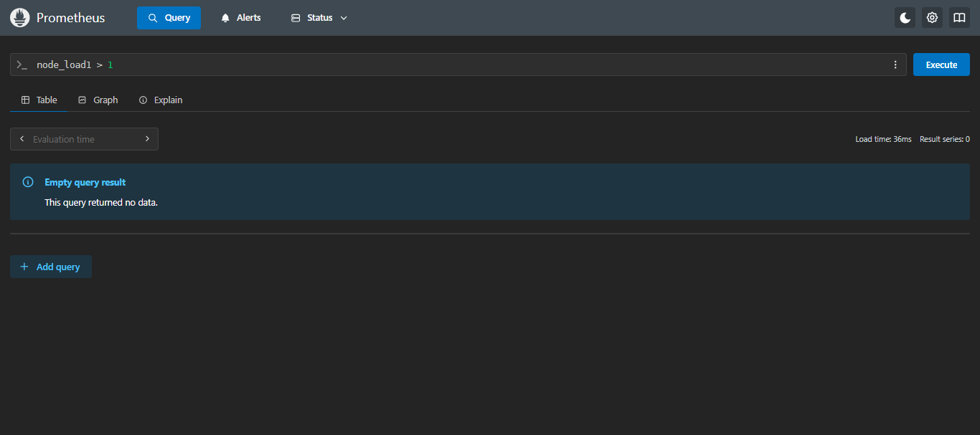Click the Add query button
The height and width of the screenshot is (435, 980).
(x=51, y=267)
